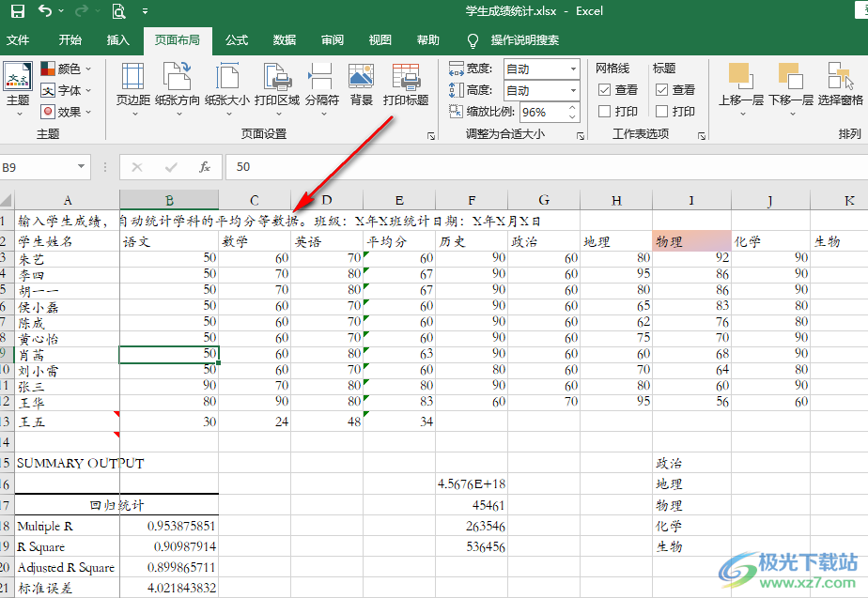This screenshot has width=868, height=598.
Task: Select column B header
Action: pyautogui.click(x=169, y=200)
